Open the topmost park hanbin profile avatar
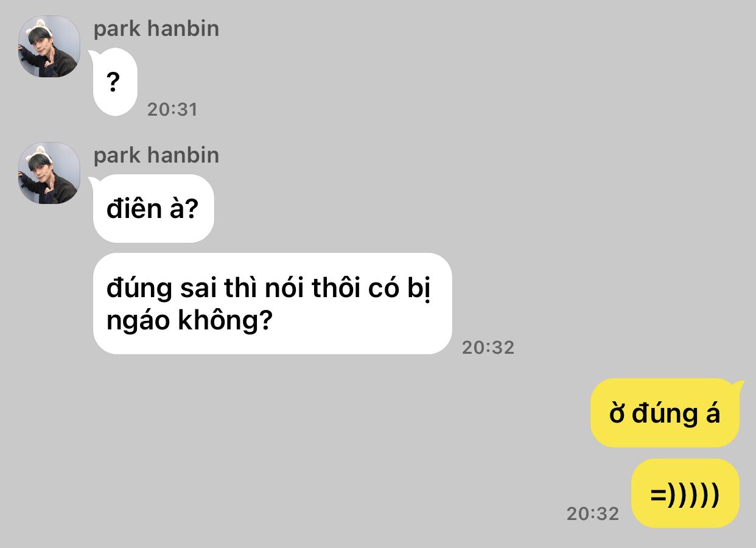756x548 pixels. tap(49, 46)
